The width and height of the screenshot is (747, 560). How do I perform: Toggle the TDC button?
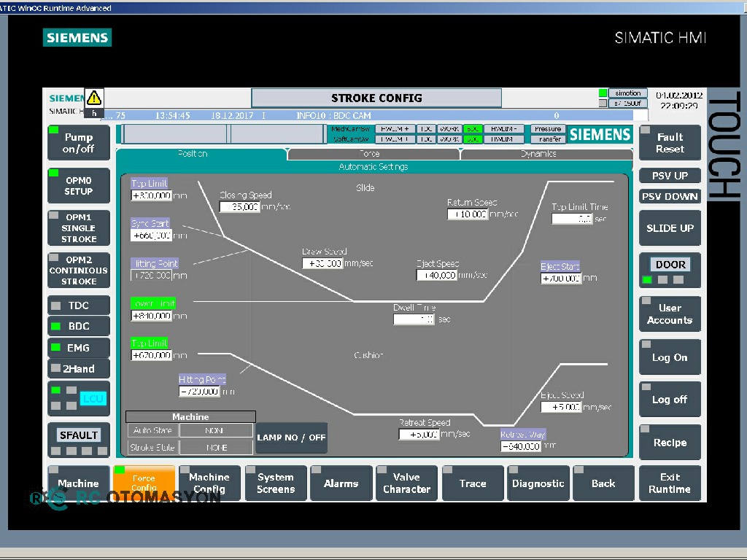pyautogui.click(x=79, y=306)
